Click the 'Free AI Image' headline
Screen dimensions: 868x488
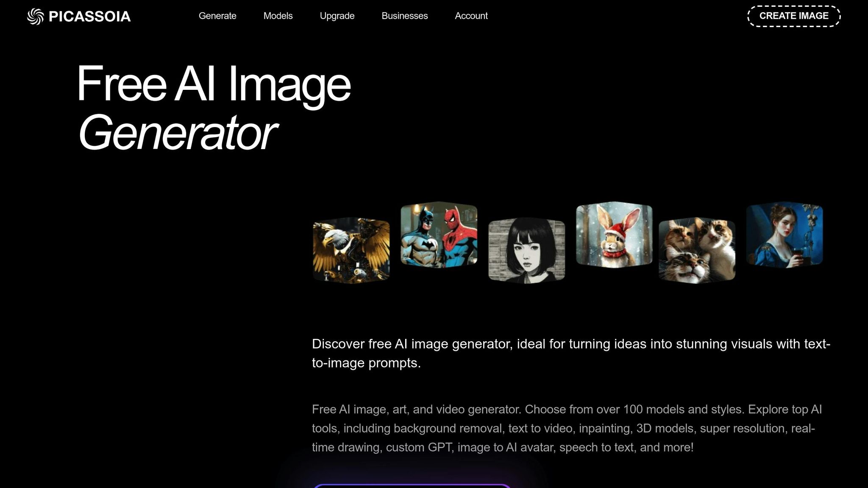pyautogui.click(x=214, y=84)
